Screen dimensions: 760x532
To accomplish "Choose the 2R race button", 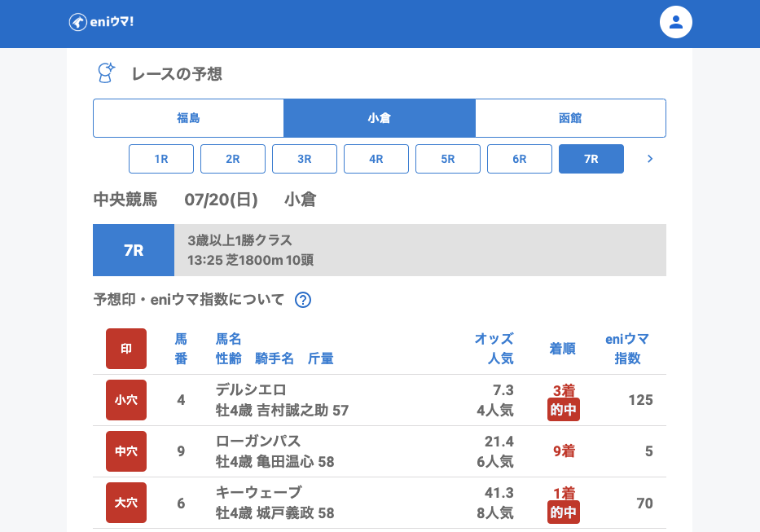I will [x=233, y=159].
